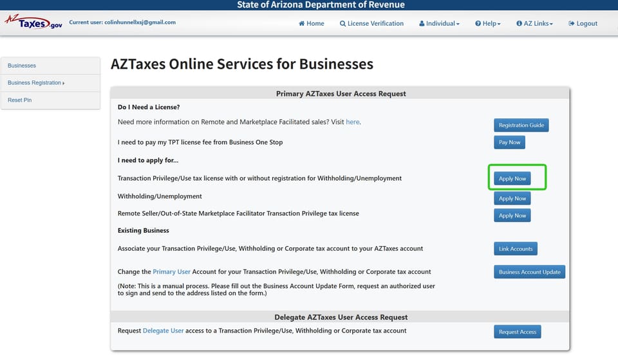The image size is (618, 364).
Task: Click the Link Accounts button
Action: click(x=516, y=249)
